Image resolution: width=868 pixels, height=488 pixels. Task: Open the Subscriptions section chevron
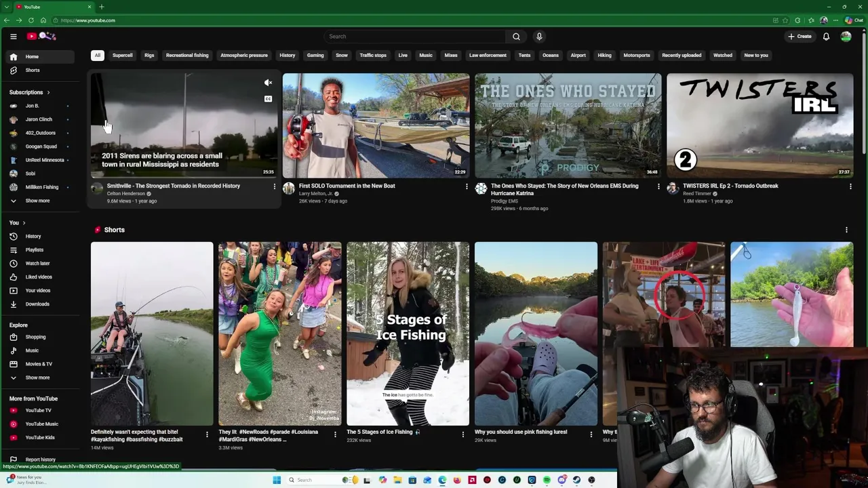pos(48,92)
